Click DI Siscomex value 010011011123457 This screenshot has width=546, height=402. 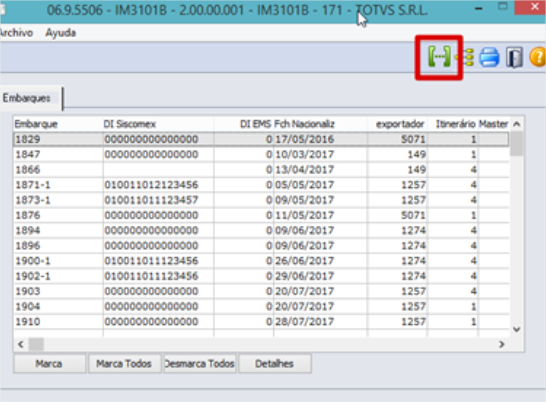151,200
